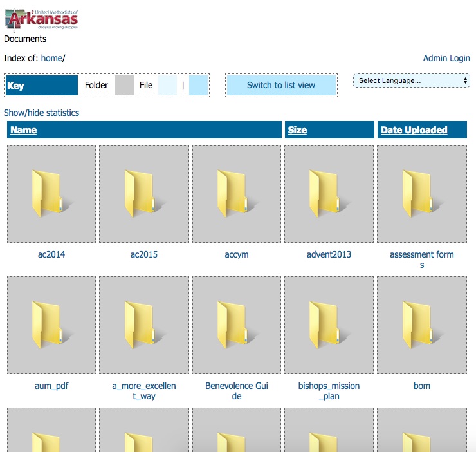476x452 pixels.
Task: Open the a_more_excellent_way folder icon
Action: (144, 325)
